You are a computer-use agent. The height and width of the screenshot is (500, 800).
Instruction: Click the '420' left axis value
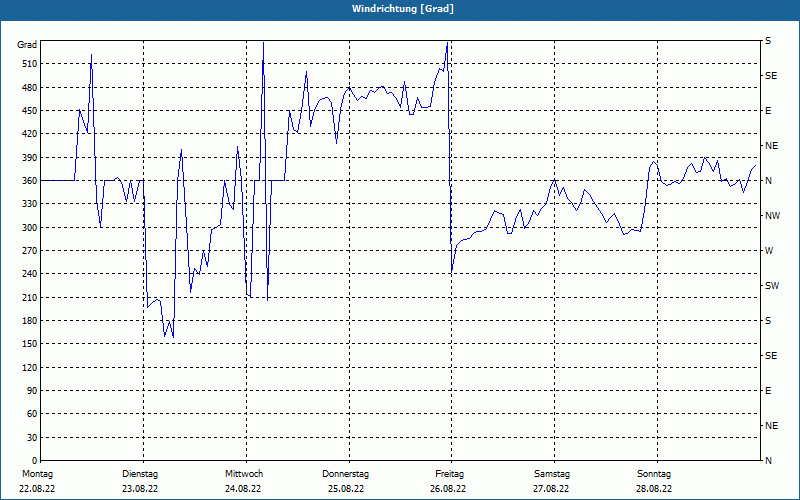tap(30, 134)
